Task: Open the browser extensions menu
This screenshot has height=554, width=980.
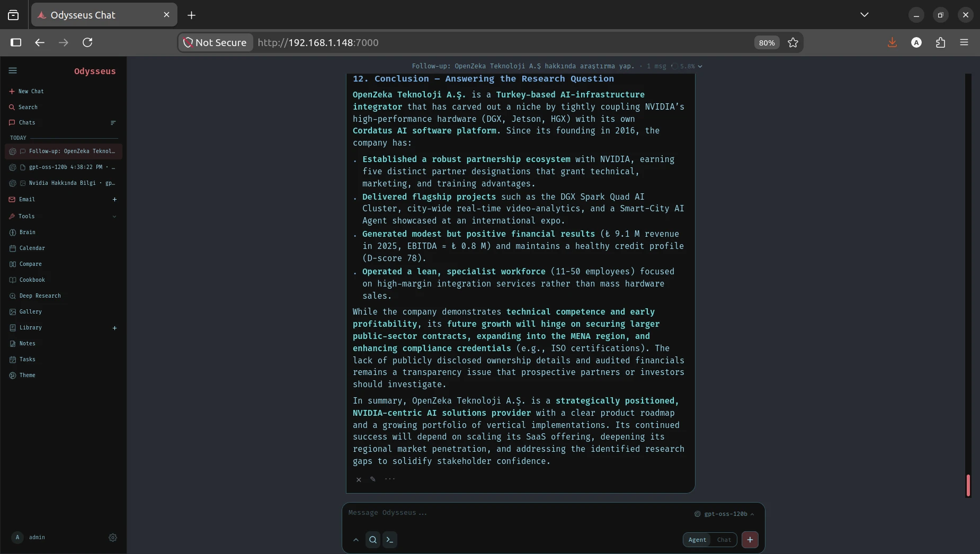Action: [x=940, y=42]
